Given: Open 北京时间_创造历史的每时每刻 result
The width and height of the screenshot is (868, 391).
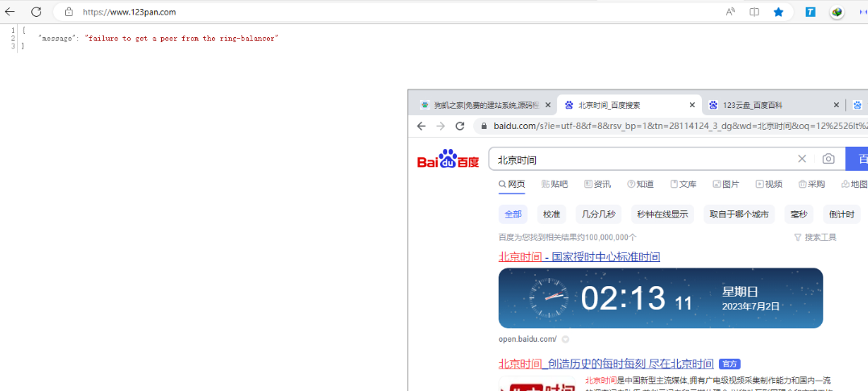Looking at the screenshot, I should click(605, 364).
